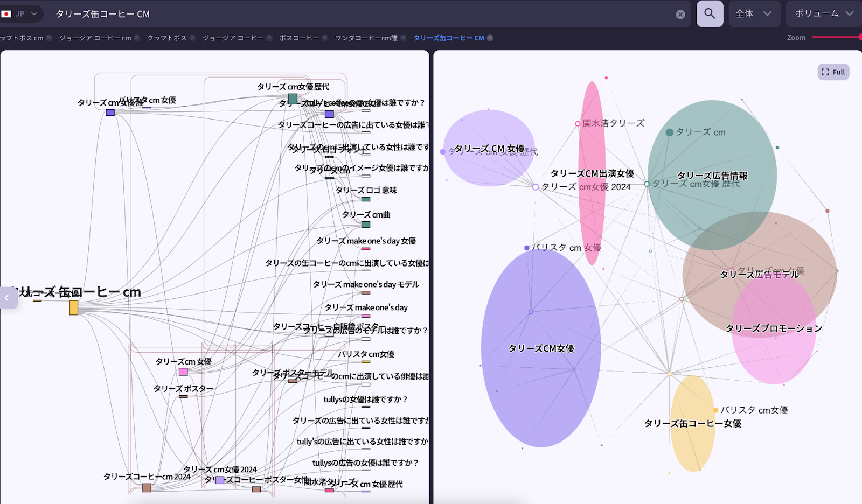Click the purple node for タリーズ cm女優 2024
Screen dimensions: 862x504
point(220,480)
